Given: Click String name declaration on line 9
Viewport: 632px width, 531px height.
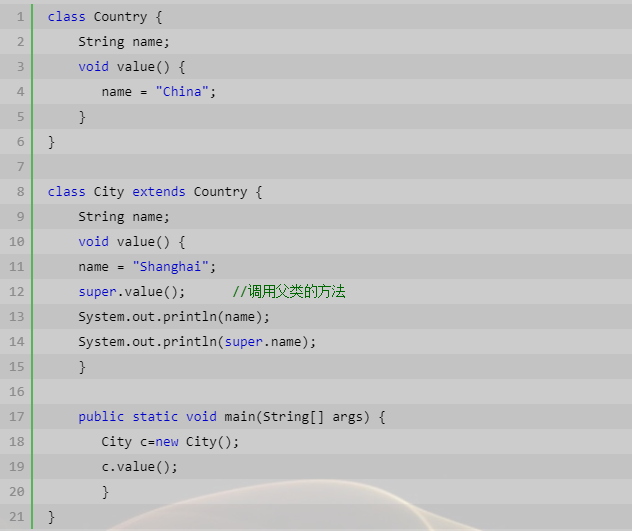Looking at the screenshot, I should pyautogui.click(x=124, y=217).
